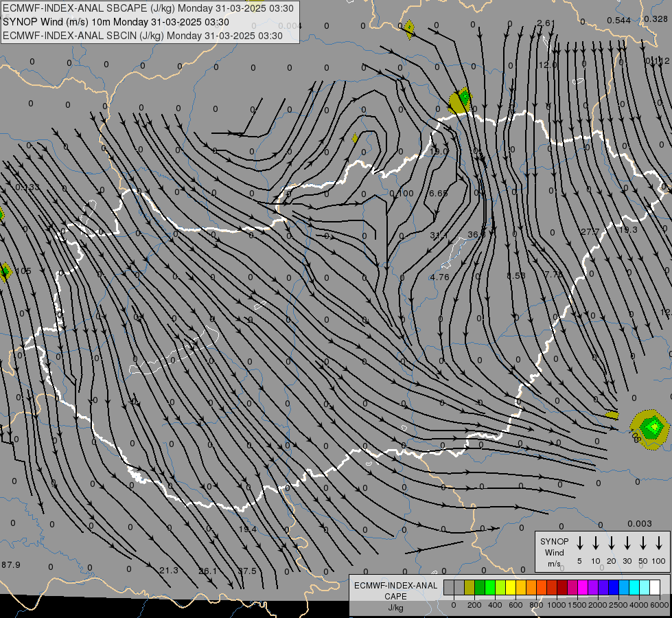The image size is (672, 618).
Task: Click the SYNOP Wind 10m title line
Action: [x=116, y=22]
